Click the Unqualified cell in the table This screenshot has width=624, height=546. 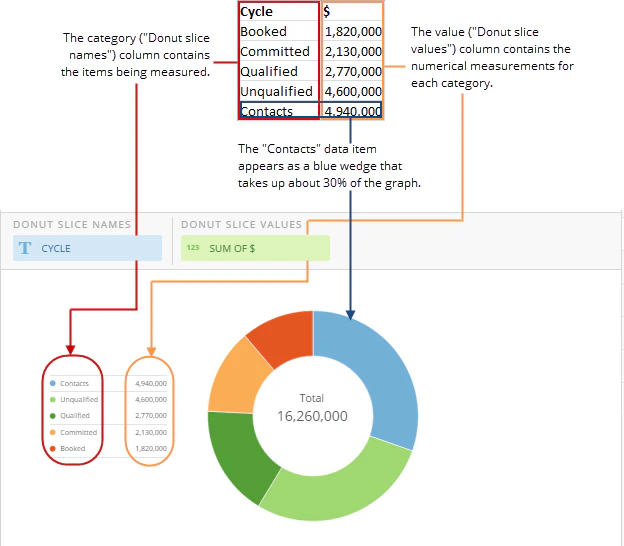click(279, 91)
